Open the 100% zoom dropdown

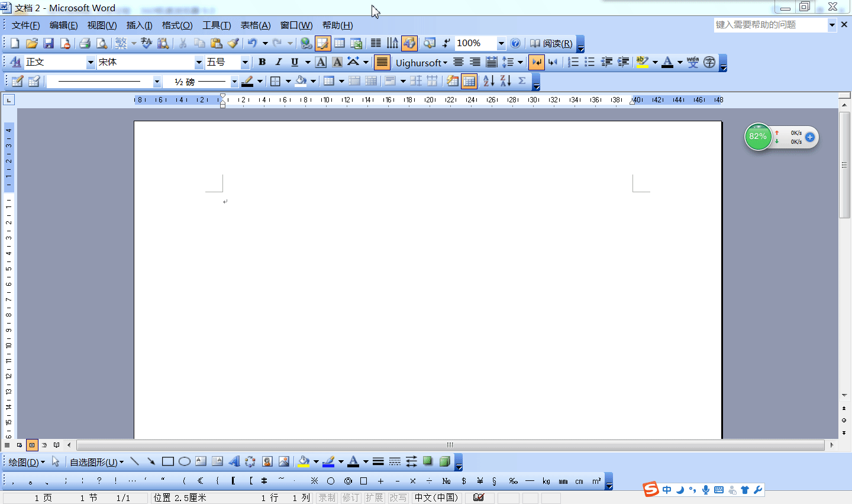click(x=501, y=43)
